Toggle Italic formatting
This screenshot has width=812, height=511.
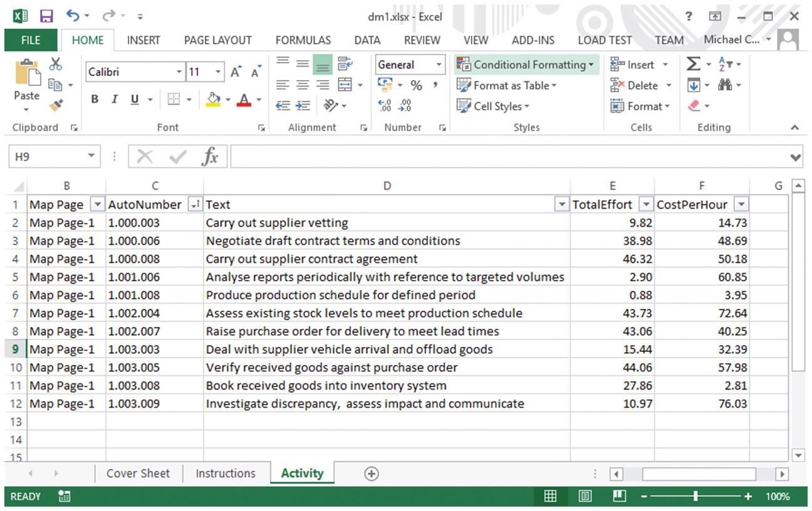click(x=115, y=100)
